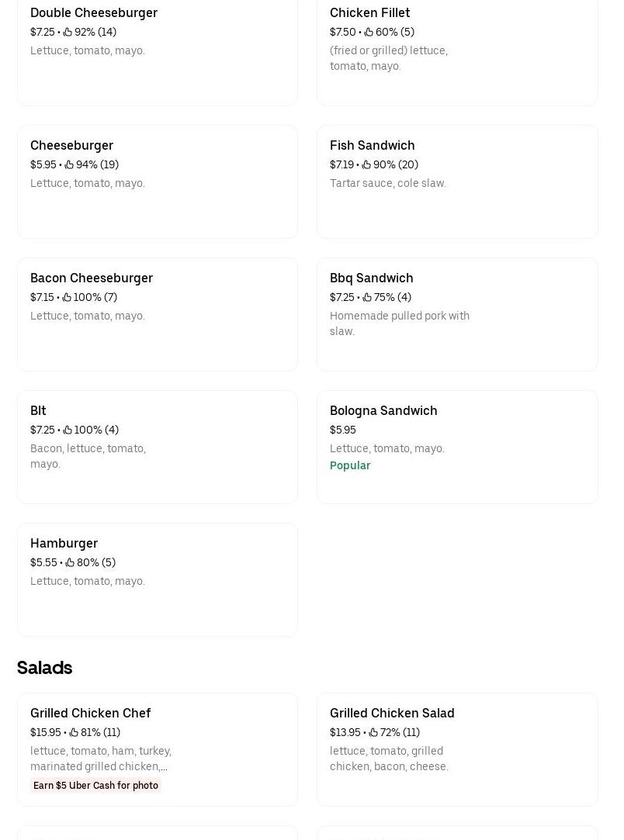Click thumbs-up icon on Double Cheeseburger
Screen dimensions: 624x840
pos(68,32)
